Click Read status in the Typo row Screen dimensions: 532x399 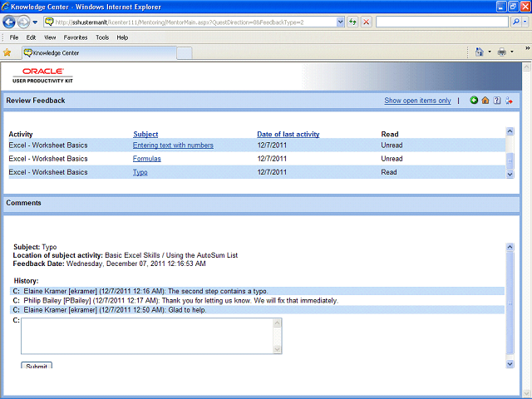(x=389, y=172)
